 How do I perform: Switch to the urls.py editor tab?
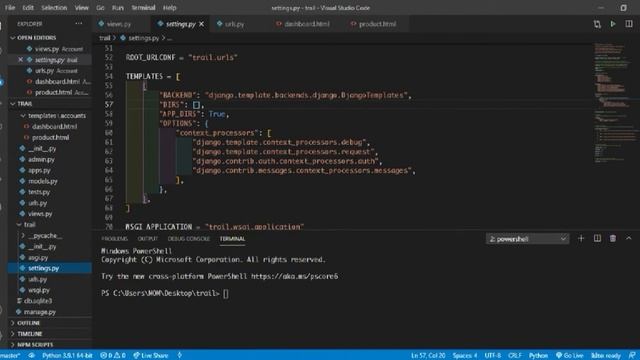[x=235, y=24]
